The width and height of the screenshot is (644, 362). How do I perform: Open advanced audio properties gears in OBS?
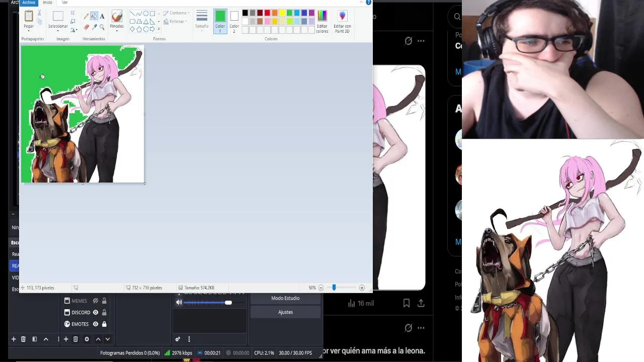177,339
